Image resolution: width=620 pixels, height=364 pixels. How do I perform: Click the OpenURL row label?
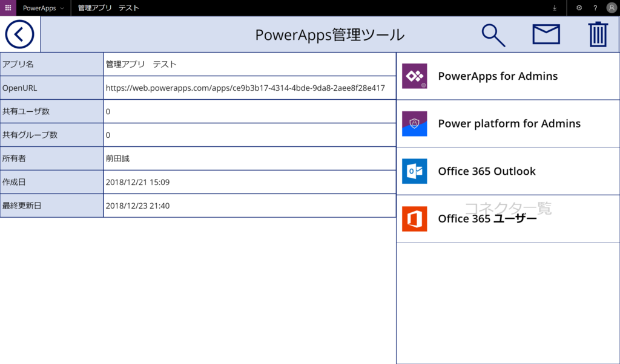(x=20, y=88)
